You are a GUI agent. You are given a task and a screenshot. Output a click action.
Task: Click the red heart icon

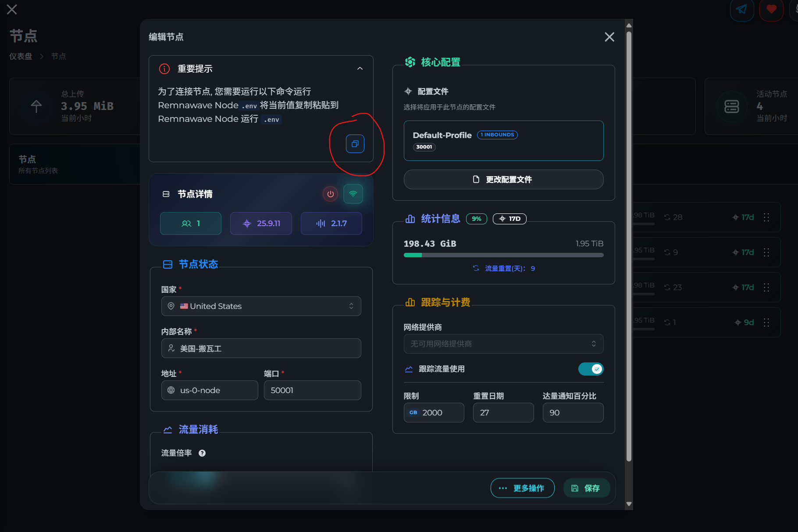pos(771,9)
